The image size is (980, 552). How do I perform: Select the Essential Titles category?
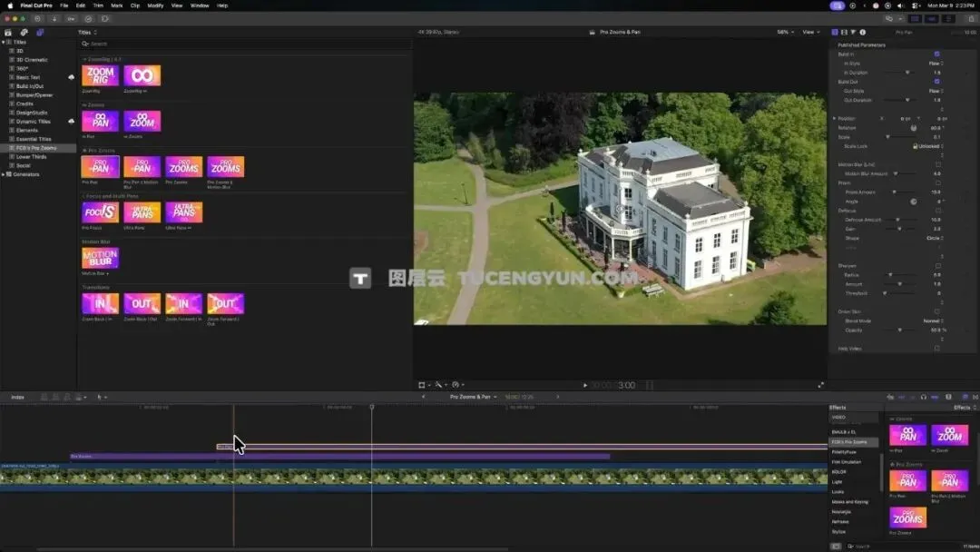click(x=34, y=140)
